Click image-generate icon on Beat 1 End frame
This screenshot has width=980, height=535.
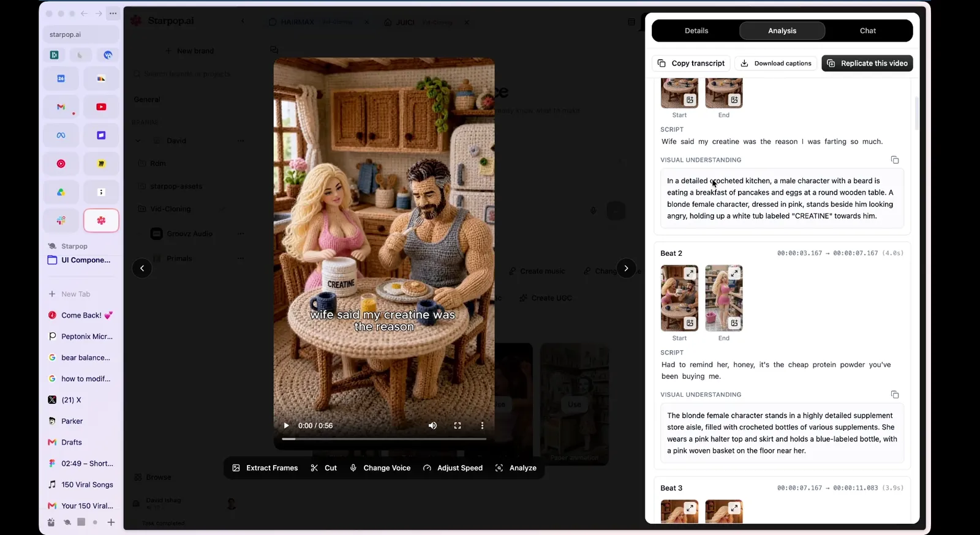point(734,100)
